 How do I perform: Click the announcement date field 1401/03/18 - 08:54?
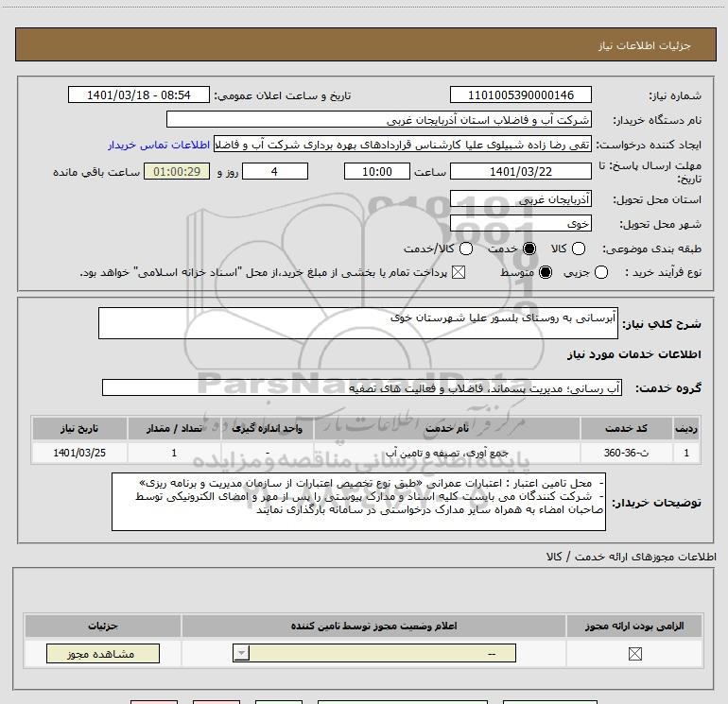[139, 94]
